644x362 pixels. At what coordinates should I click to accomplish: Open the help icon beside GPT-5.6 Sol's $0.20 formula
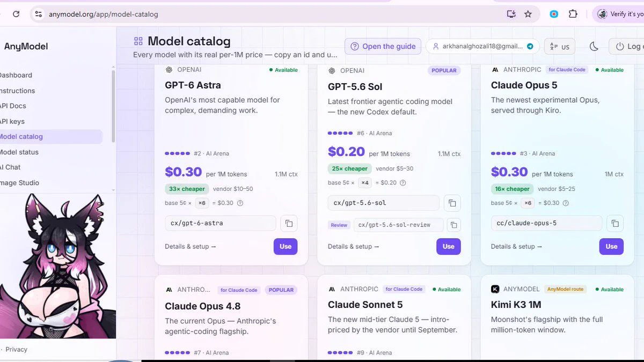(x=402, y=183)
